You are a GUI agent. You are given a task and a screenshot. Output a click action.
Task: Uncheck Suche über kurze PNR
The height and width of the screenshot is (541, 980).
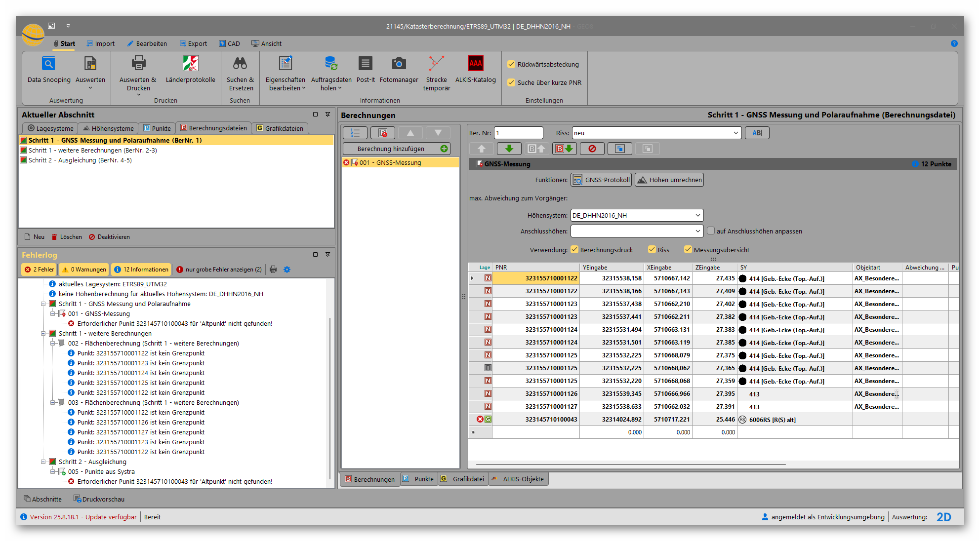click(511, 82)
